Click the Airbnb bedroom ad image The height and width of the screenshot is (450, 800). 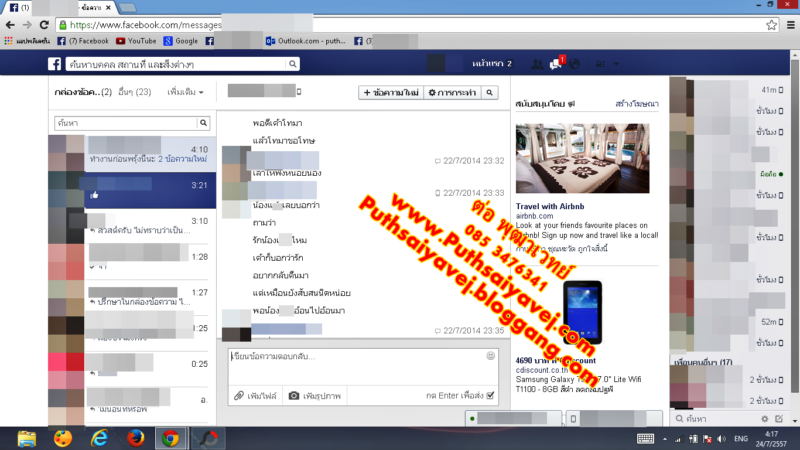582,158
